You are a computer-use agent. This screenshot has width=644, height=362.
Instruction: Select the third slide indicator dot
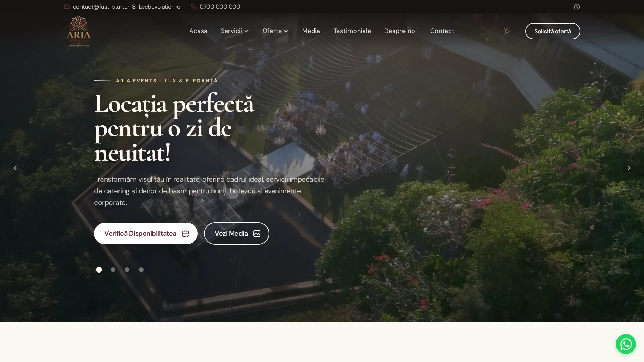pyautogui.click(x=127, y=270)
